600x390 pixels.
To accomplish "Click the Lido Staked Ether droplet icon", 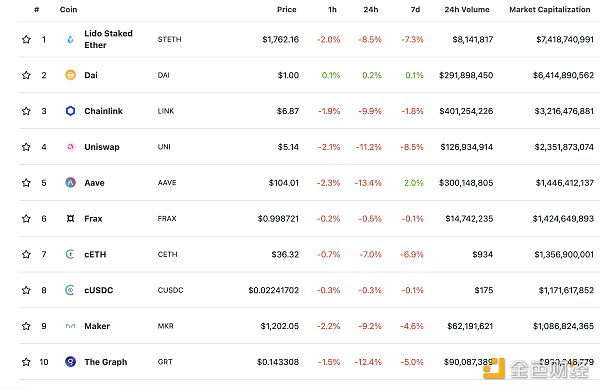I will pos(70,39).
